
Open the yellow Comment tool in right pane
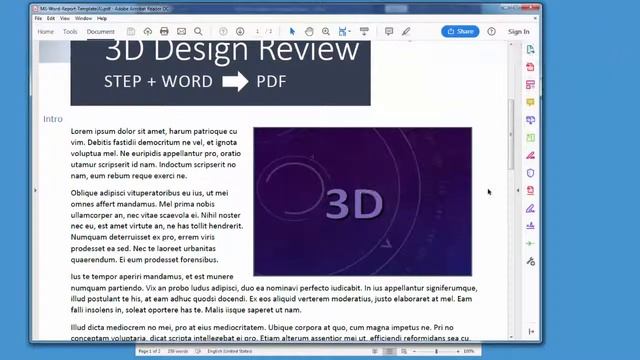[x=530, y=102]
